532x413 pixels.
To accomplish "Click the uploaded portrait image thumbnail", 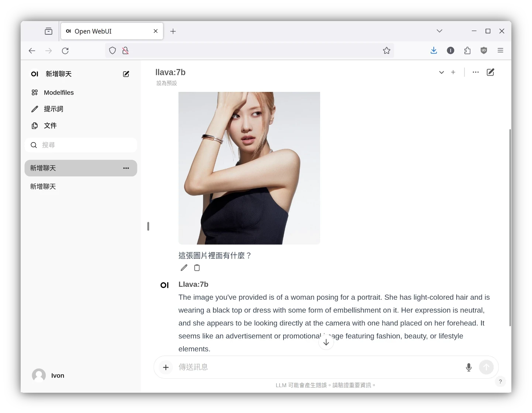I will point(249,168).
